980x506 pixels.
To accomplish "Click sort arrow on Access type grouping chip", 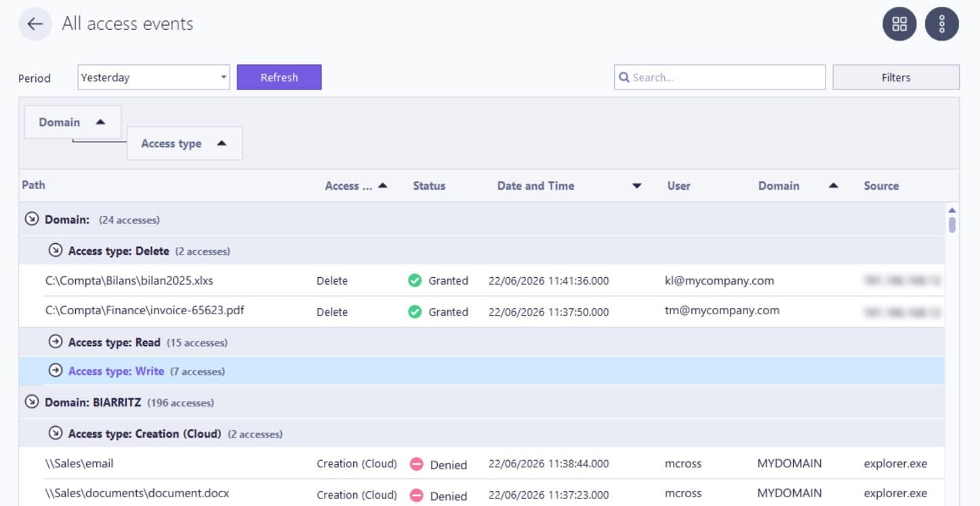I will click(221, 144).
